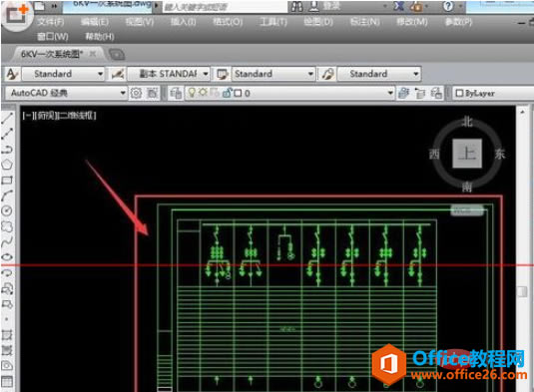The width and height of the screenshot is (534, 392).
Task: Open the Text Style manager icon
Action: (x=12, y=74)
